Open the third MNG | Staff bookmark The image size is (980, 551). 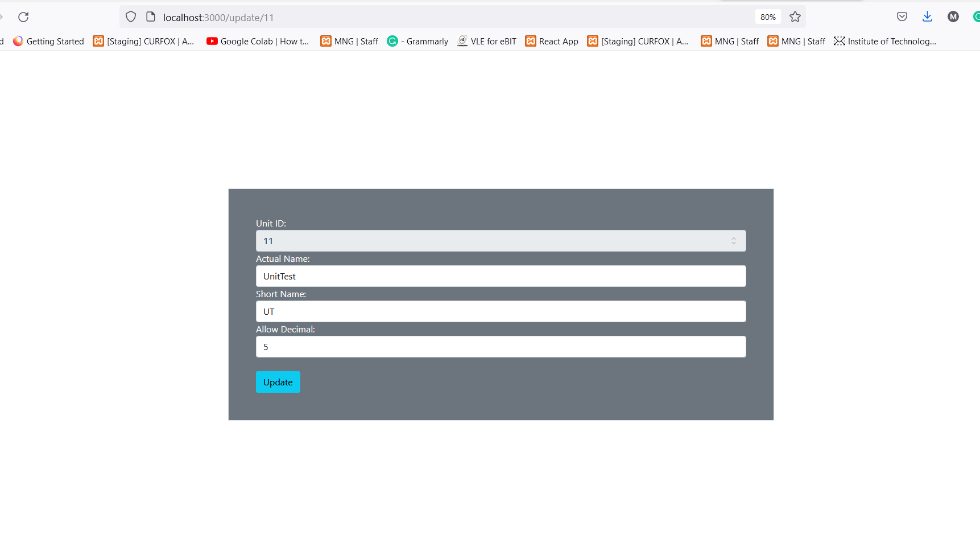[x=796, y=42]
